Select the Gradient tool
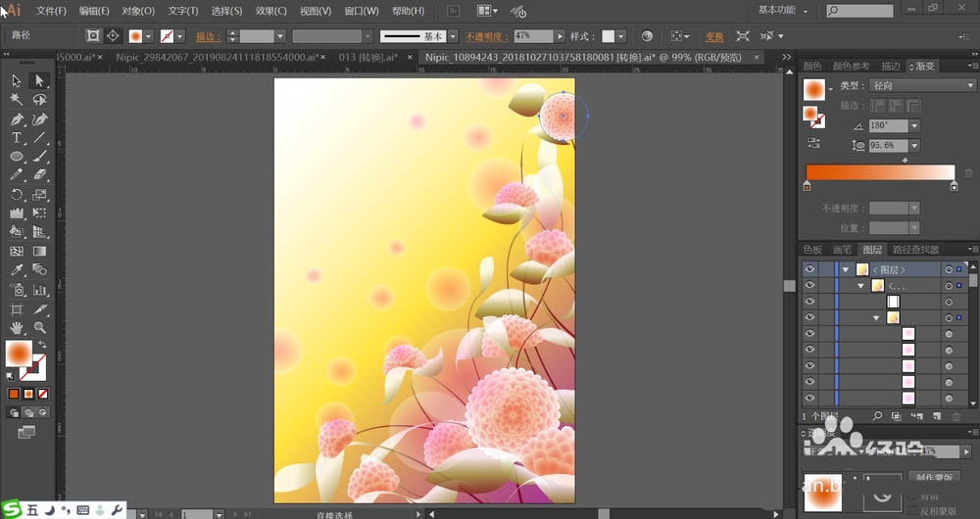This screenshot has width=980, height=519. [x=39, y=251]
